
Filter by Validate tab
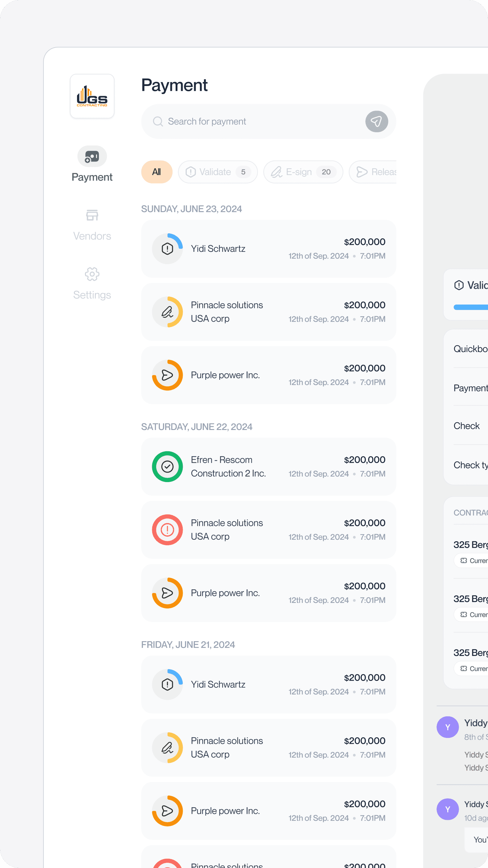point(218,172)
